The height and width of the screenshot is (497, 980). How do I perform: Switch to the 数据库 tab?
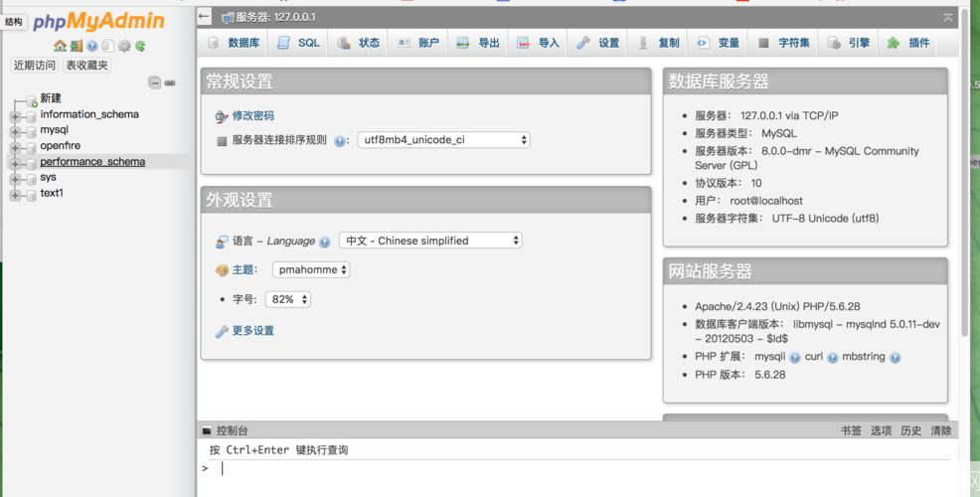235,43
